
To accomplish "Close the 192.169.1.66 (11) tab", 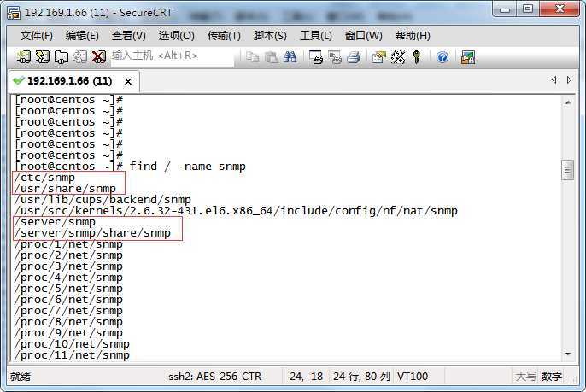I will (x=128, y=81).
